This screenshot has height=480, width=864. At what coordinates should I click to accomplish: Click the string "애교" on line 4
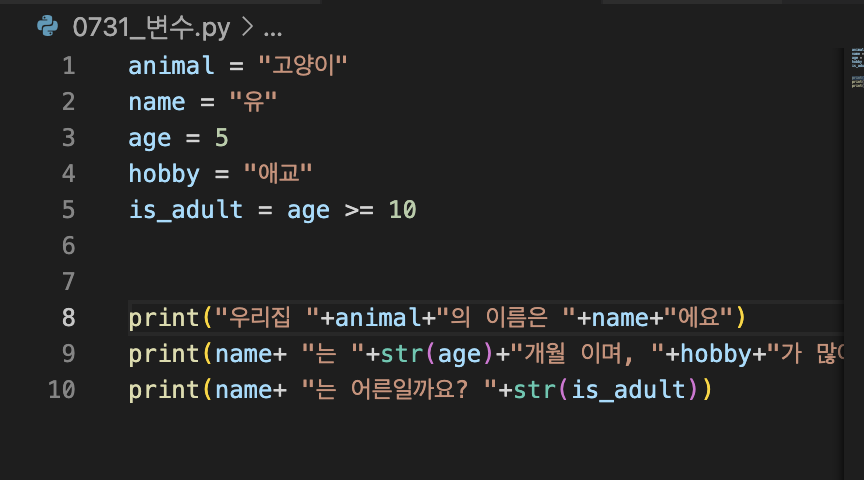click(x=278, y=173)
